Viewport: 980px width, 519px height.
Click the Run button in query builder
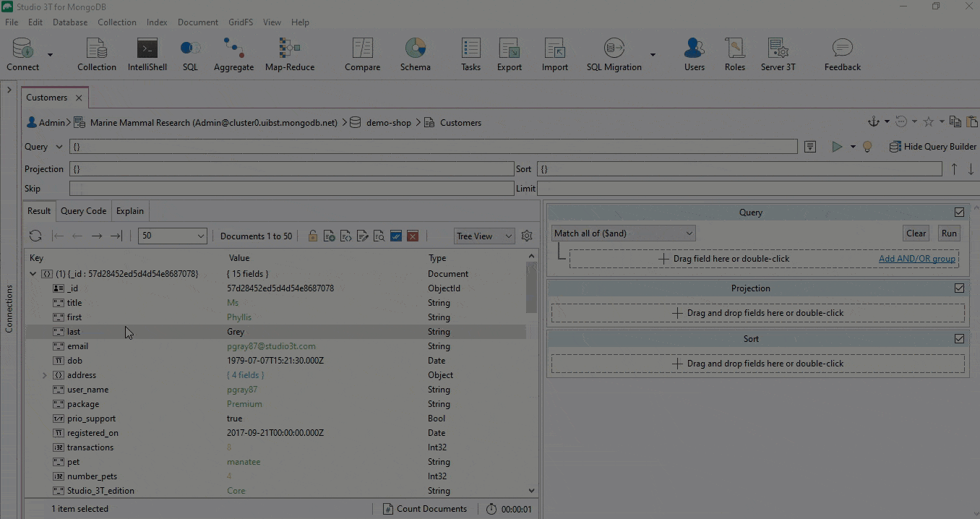tap(949, 233)
